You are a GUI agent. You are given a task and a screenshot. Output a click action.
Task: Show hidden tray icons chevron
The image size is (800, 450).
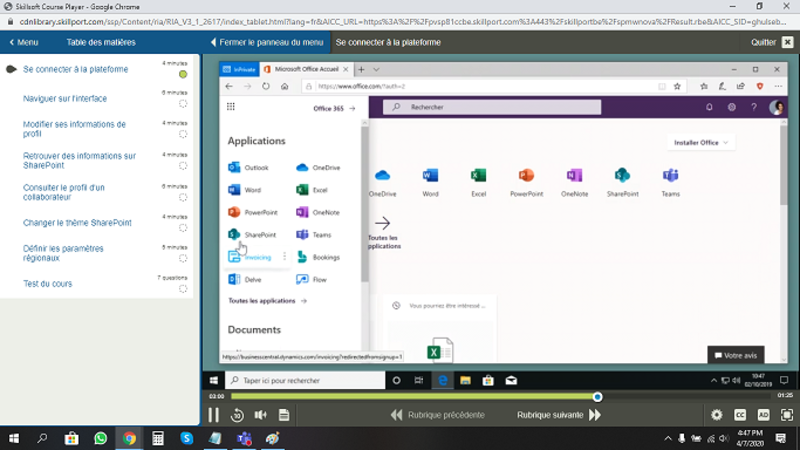click(667, 438)
